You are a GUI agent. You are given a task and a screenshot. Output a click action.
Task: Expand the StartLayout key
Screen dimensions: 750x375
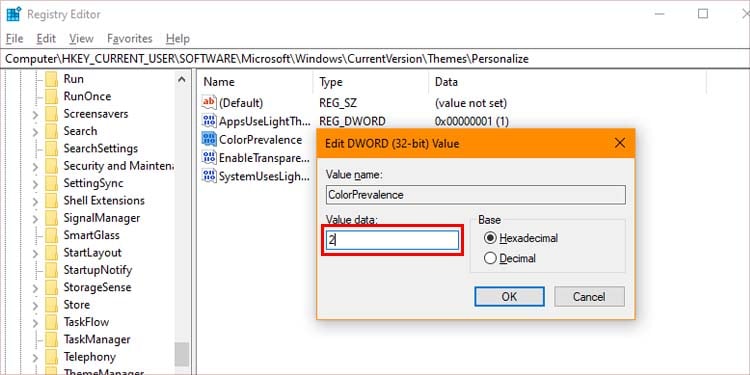coord(35,253)
